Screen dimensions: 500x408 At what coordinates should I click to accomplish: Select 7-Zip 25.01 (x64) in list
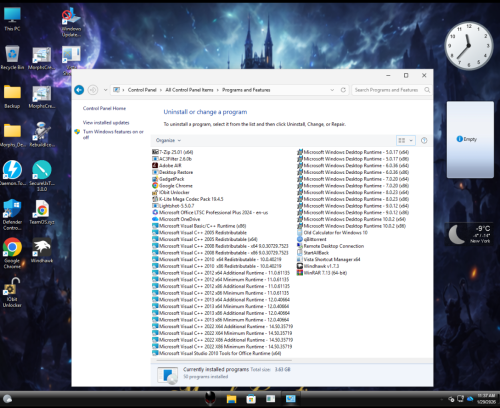173,152
